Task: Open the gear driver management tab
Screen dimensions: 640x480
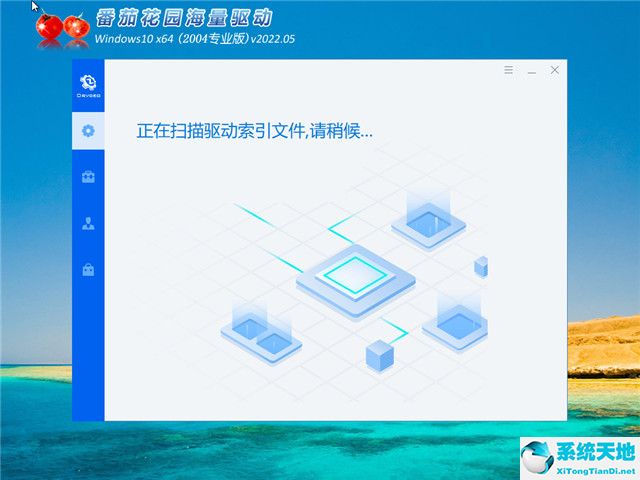Action: point(88,130)
